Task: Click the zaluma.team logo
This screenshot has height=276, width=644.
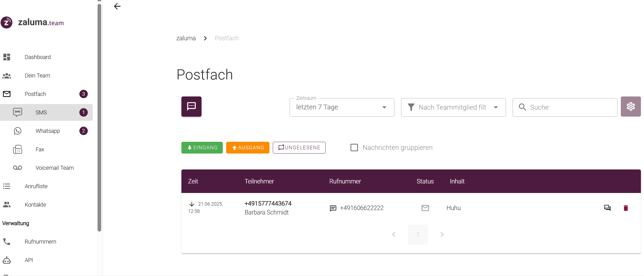Action: [x=32, y=22]
